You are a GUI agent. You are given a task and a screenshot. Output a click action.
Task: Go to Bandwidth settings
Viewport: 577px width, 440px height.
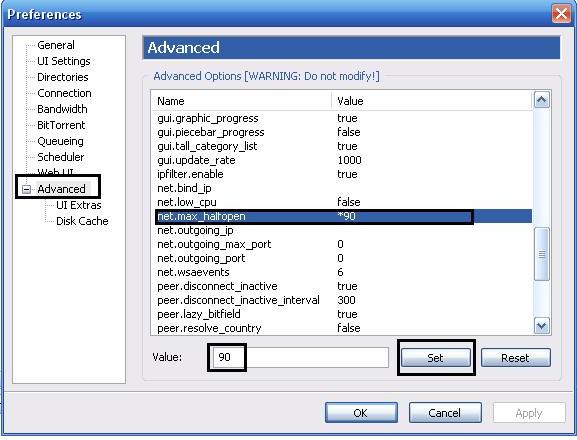coord(62,109)
